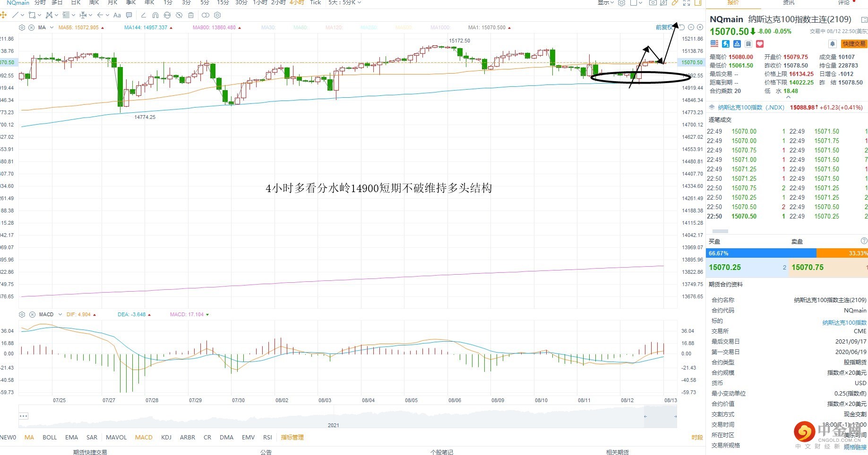Viewport: 868px width, 455px height.
Task: Open the 显示 display dropdown
Action: pos(606,3)
